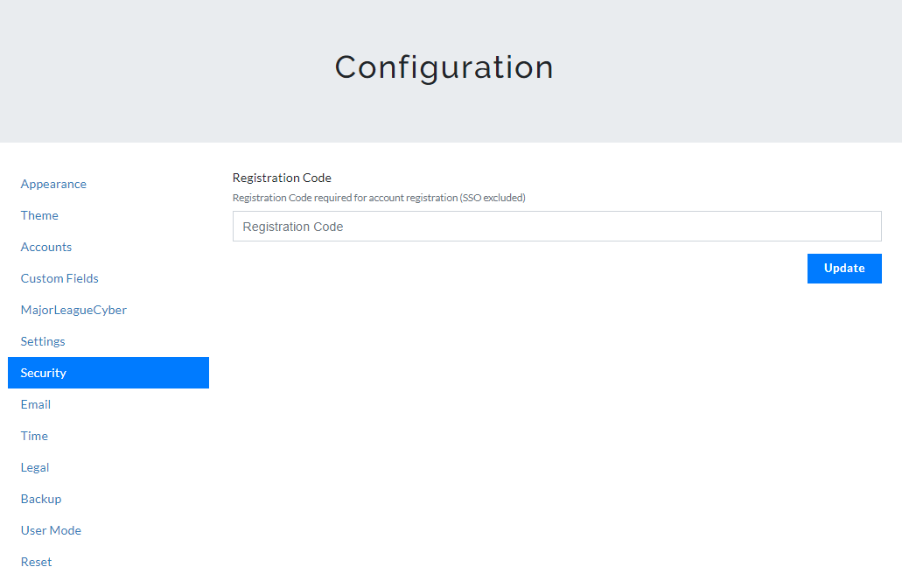
Task: Open the Settings tab
Action: pos(43,341)
